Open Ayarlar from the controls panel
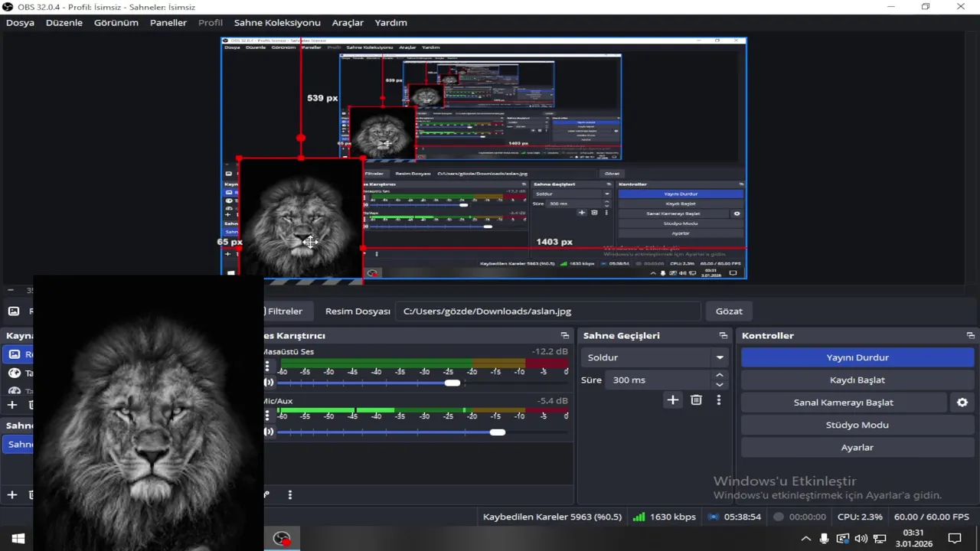980x551 pixels. pos(857,447)
